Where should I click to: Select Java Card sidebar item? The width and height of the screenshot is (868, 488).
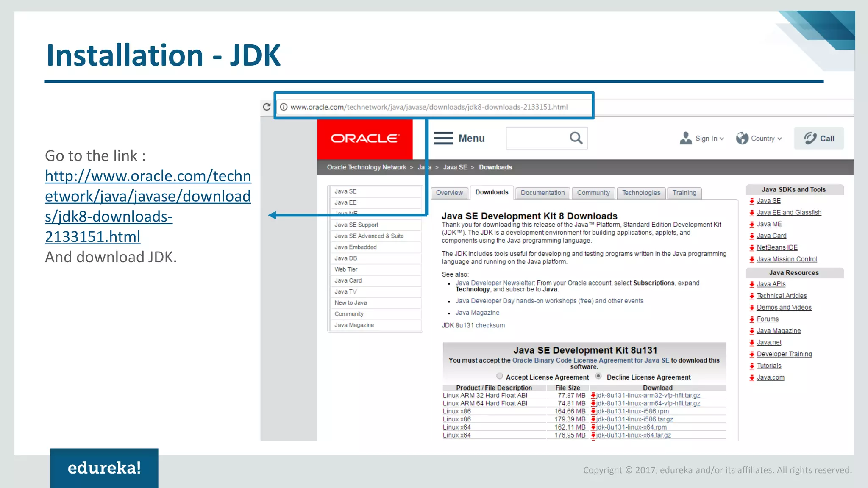376,280
